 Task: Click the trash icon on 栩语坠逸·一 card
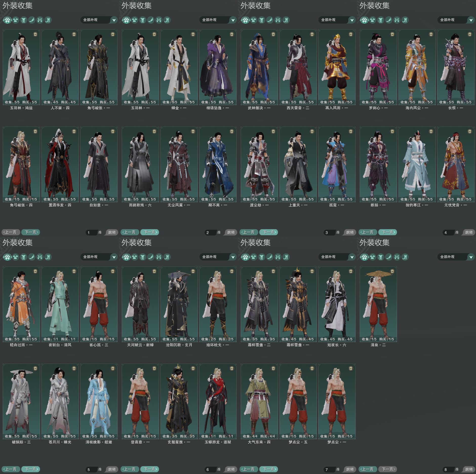click(232, 34)
